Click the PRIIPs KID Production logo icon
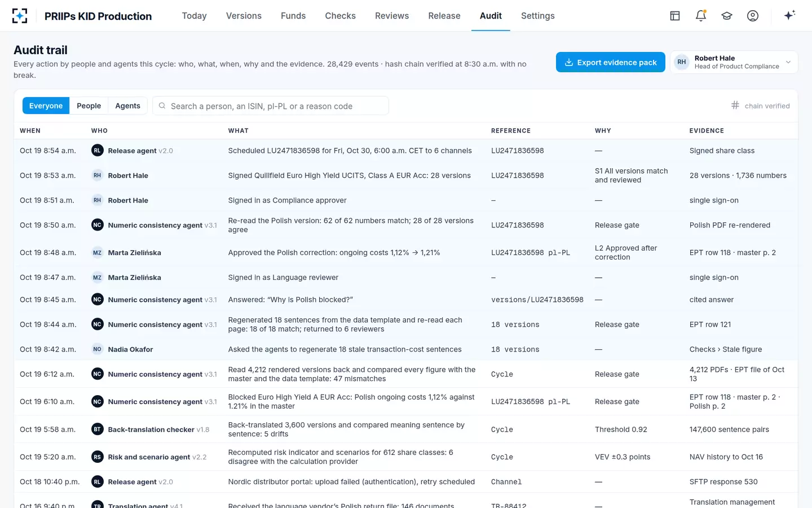 [x=20, y=16]
